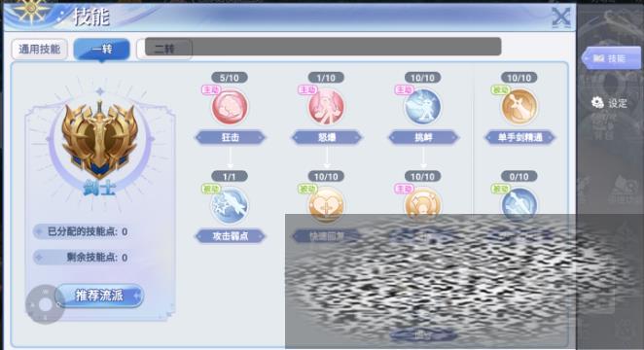The height and width of the screenshot is (350, 644).
Task: Open the 一转 tab
Action: tap(101, 50)
